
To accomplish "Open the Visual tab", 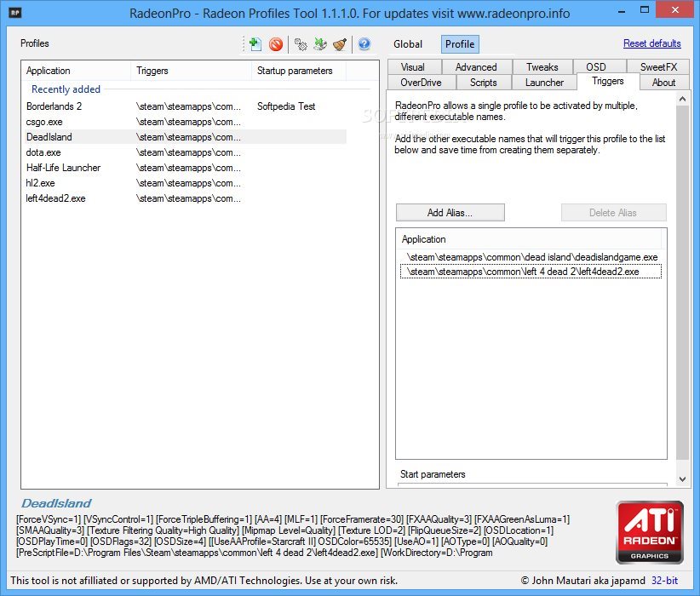I will pos(414,67).
